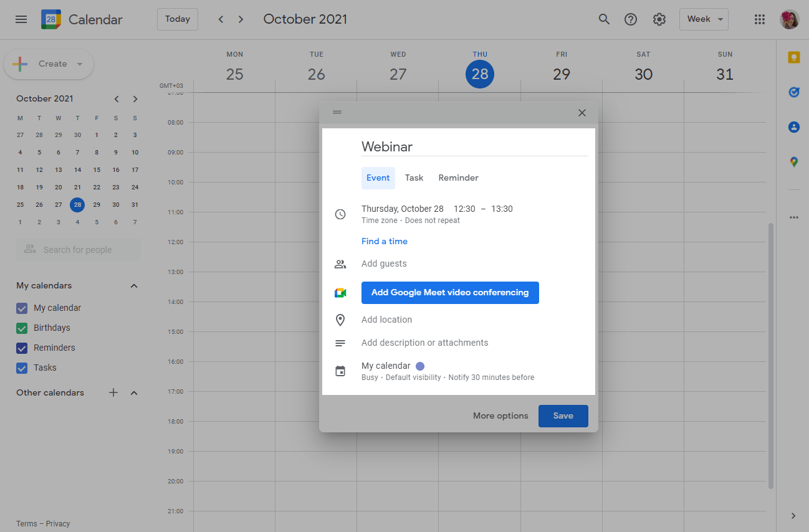This screenshot has width=809, height=532.
Task: Open Google Maps side panel icon
Action: [x=793, y=162]
